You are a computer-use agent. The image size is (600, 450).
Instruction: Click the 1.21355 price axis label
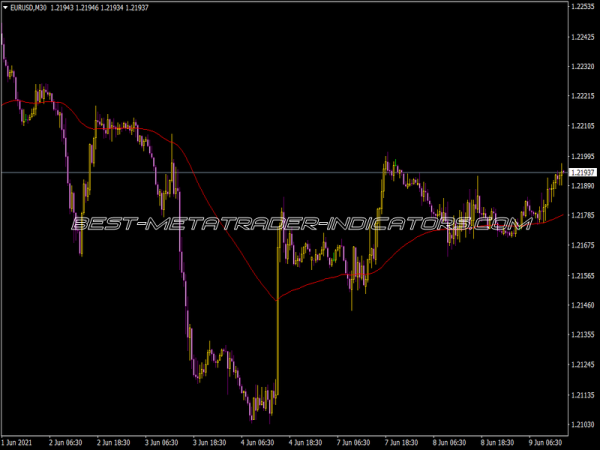pyautogui.click(x=582, y=335)
